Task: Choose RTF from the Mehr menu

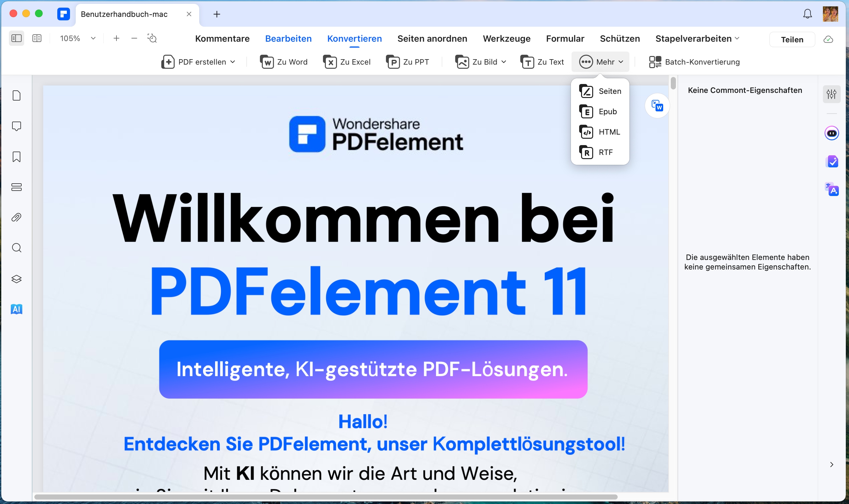Action: coord(600,152)
